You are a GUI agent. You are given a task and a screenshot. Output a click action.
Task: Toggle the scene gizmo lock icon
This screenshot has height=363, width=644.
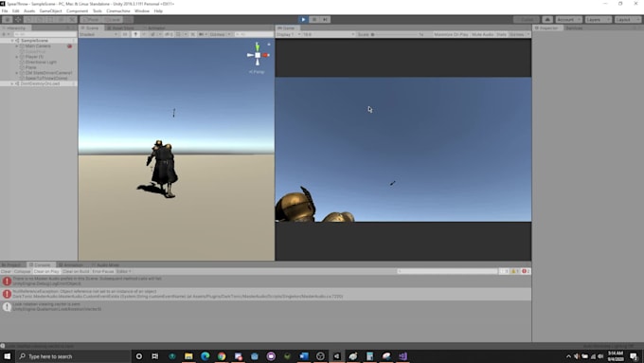point(269,45)
